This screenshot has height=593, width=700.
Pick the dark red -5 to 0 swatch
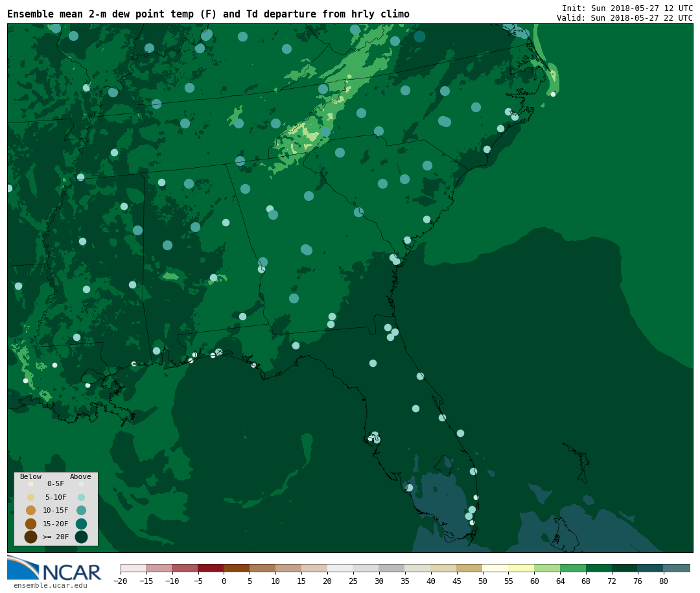coord(211,568)
